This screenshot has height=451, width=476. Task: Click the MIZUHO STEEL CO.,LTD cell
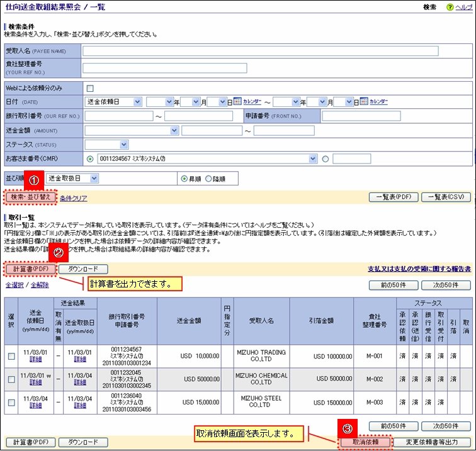261,402
